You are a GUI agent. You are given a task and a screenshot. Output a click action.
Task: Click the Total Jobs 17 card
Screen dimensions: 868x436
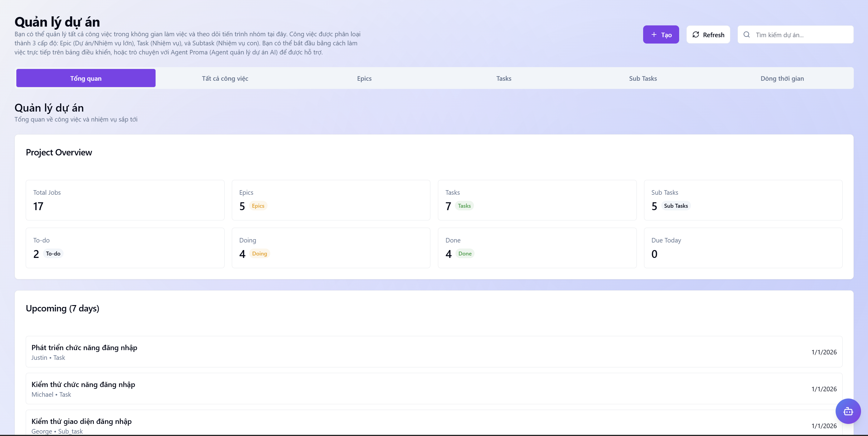[x=125, y=200]
